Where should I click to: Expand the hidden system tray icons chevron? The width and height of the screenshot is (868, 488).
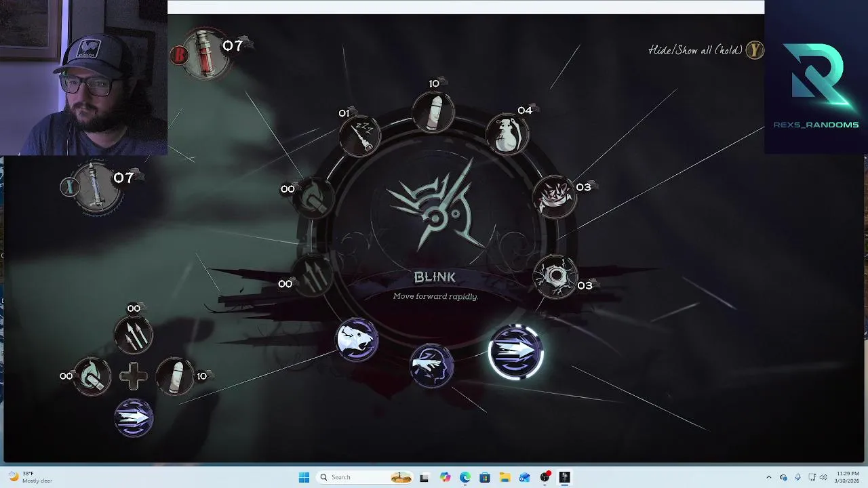[x=768, y=477]
